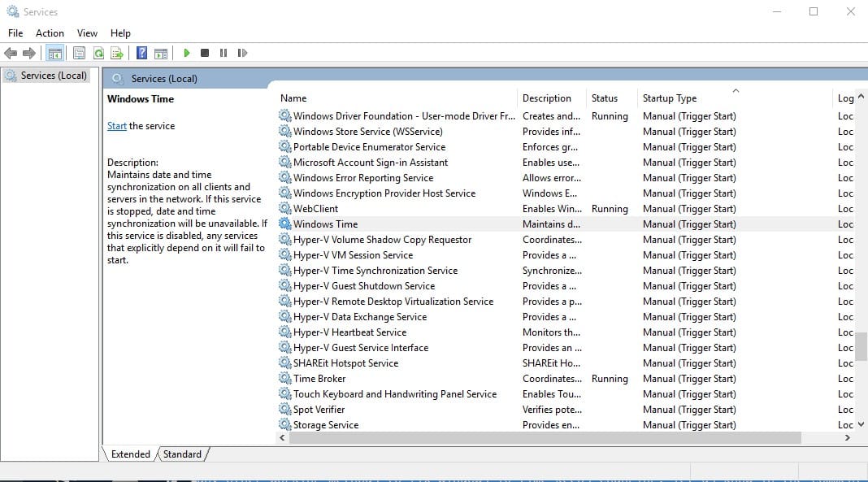Open the Action menu
This screenshot has width=868, height=482.
(x=50, y=33)
